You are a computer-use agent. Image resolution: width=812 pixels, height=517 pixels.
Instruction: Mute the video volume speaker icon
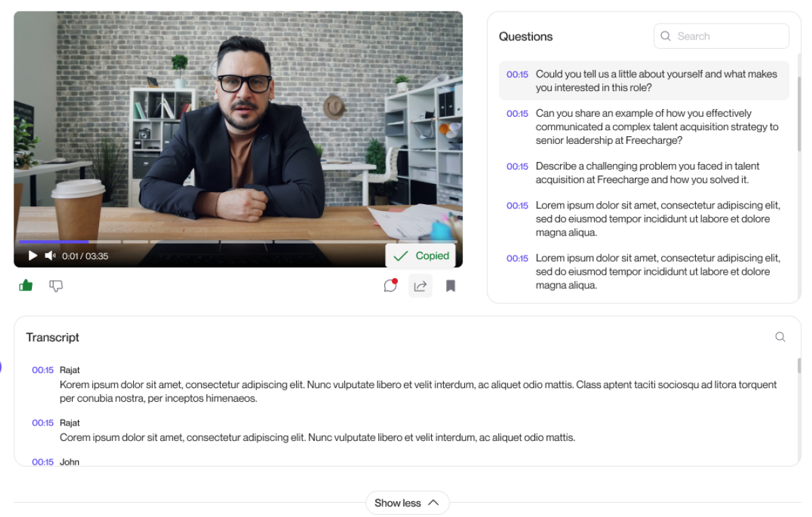point(50,256)
